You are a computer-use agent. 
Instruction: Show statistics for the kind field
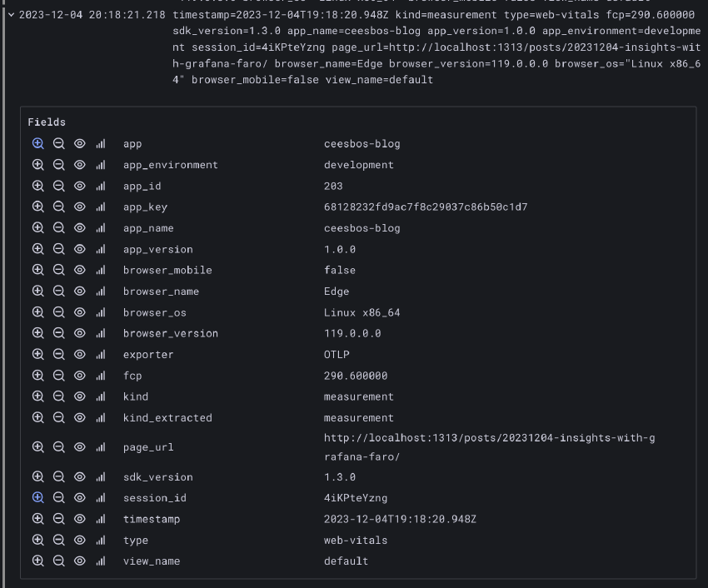[x=101, y=396]
